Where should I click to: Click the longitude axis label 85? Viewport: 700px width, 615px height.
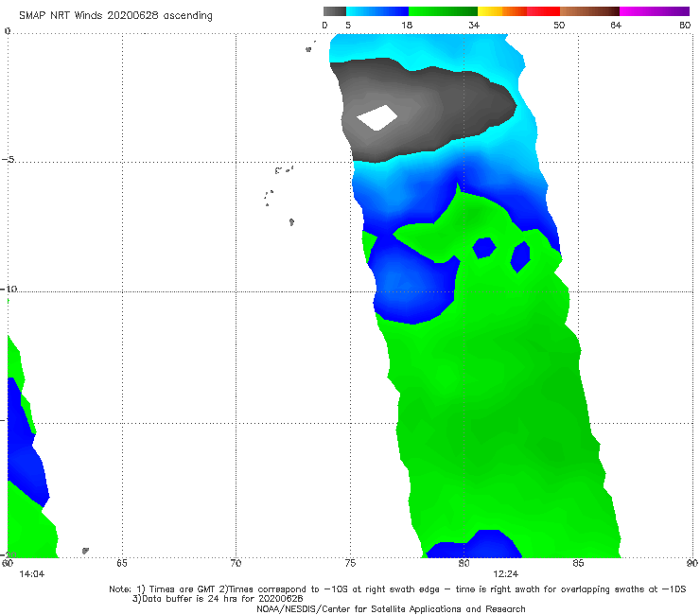tap(578, 563)
